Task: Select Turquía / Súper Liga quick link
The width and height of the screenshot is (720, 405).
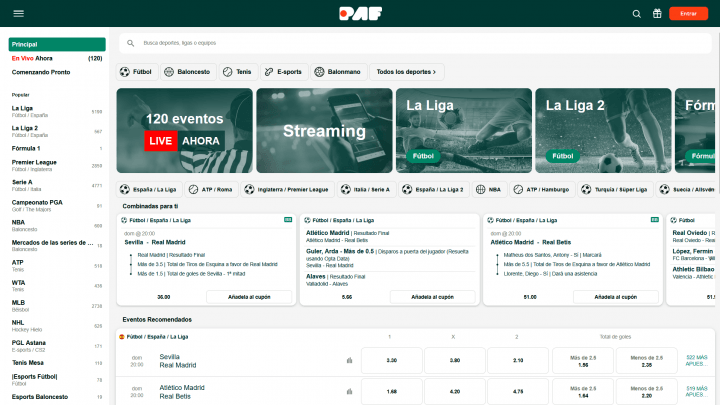Action: pyautogui.click(x=615, y=189)
